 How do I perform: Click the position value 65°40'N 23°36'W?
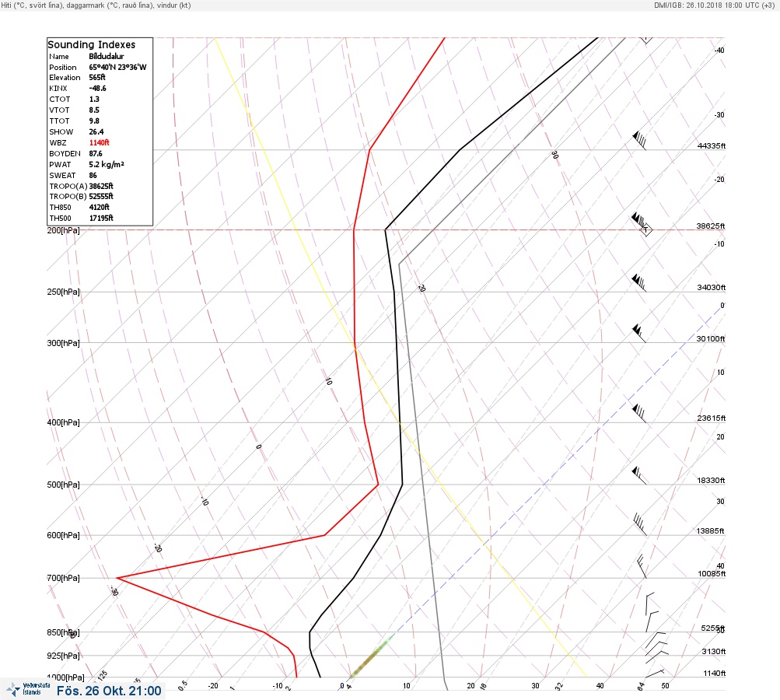(118, 67)
